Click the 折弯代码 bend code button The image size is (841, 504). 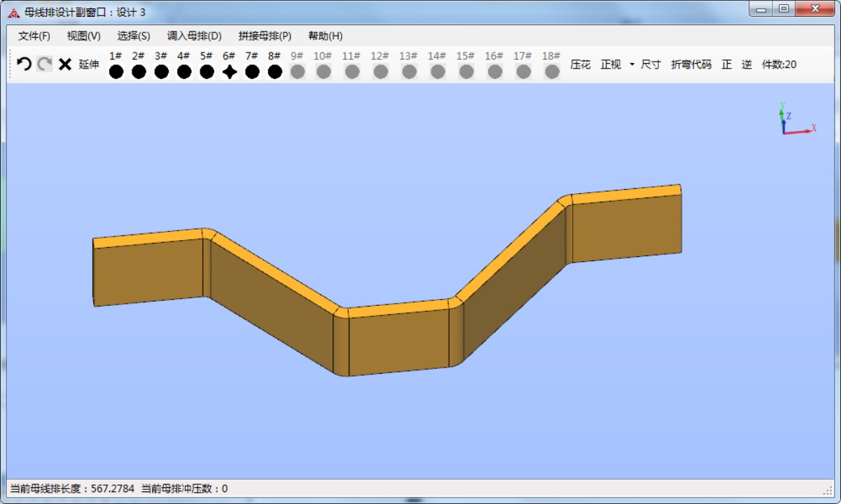pyautogui.click(x=691, y=64)
